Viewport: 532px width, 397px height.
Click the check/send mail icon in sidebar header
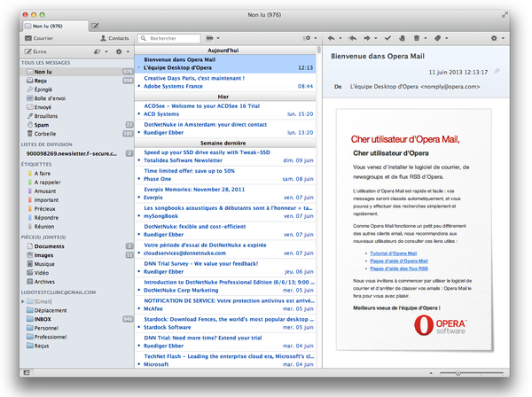pyautogui.click(x=97, y=51)
